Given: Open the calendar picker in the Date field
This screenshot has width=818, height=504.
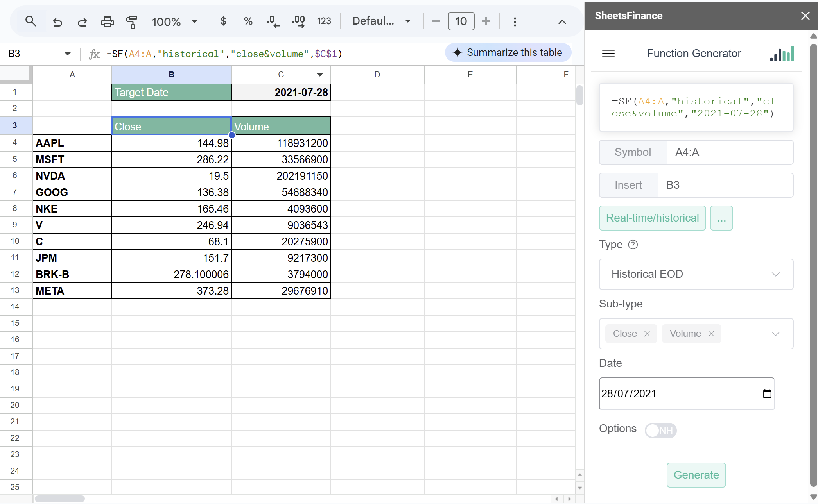Looking at the screenshot, I should coord(767,394).
